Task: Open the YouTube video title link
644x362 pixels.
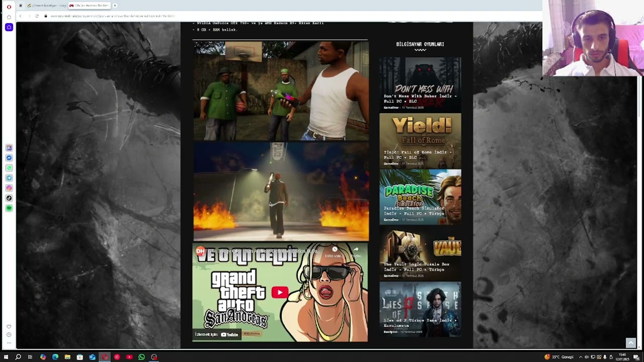Action: 264,251
